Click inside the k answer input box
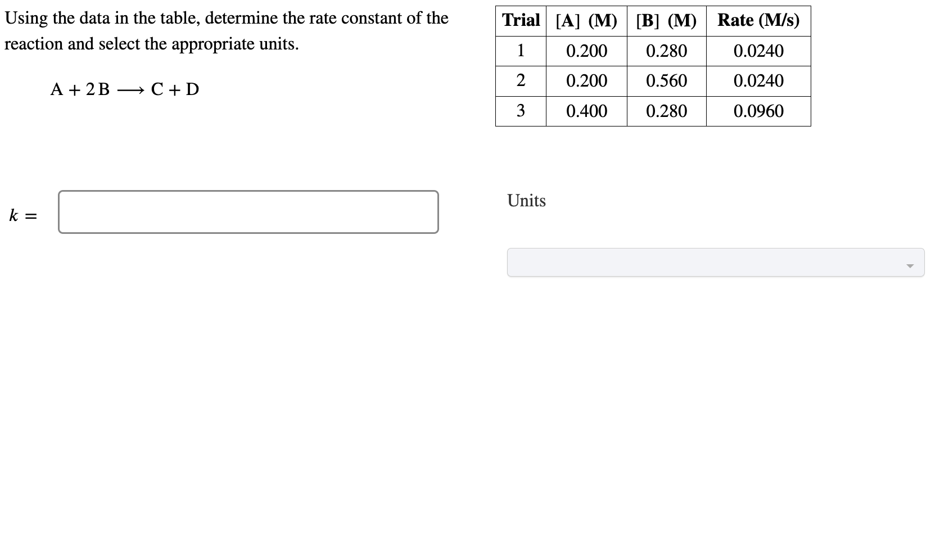The height and width of the screenshot is (560, 931). tap(247, 212)
